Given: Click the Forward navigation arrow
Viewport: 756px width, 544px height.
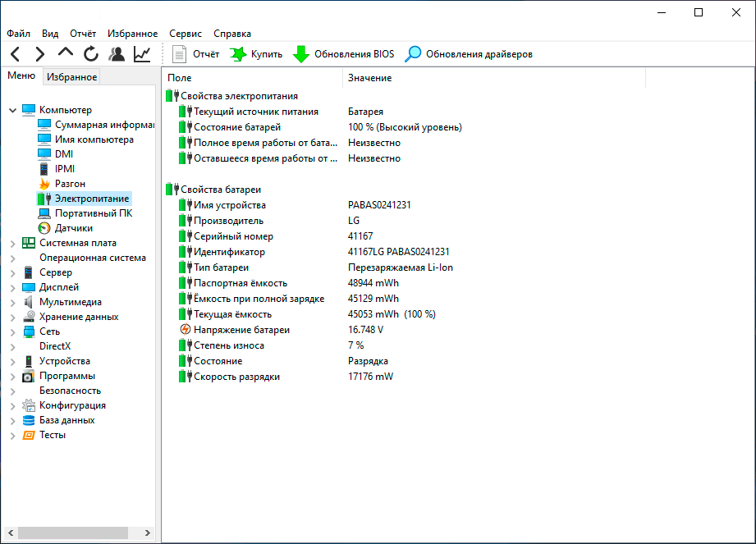Looking at the screenshot, I should point(39,54).
